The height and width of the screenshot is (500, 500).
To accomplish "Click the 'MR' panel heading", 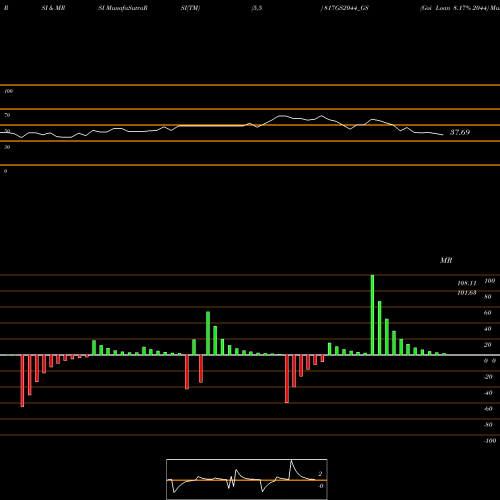I will point(446,260).
